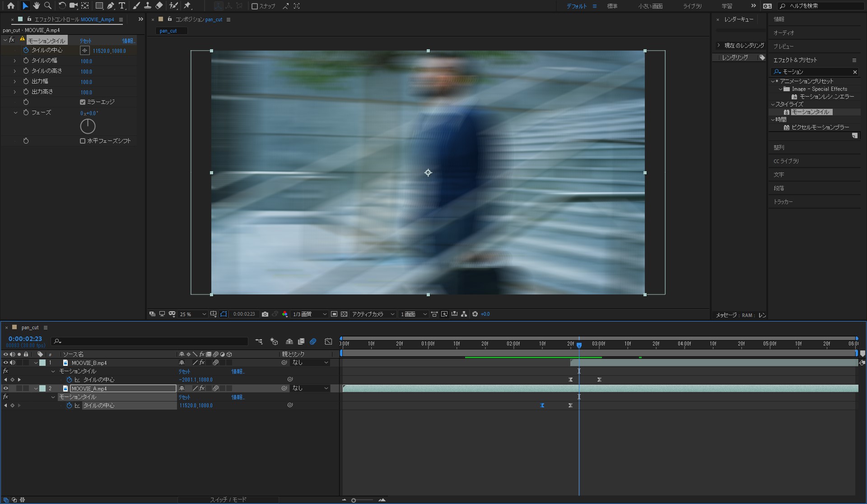This screenshot has height=504, width=867.
Task: Toggle mask and shape path visibility
Action: click(224, 314)
